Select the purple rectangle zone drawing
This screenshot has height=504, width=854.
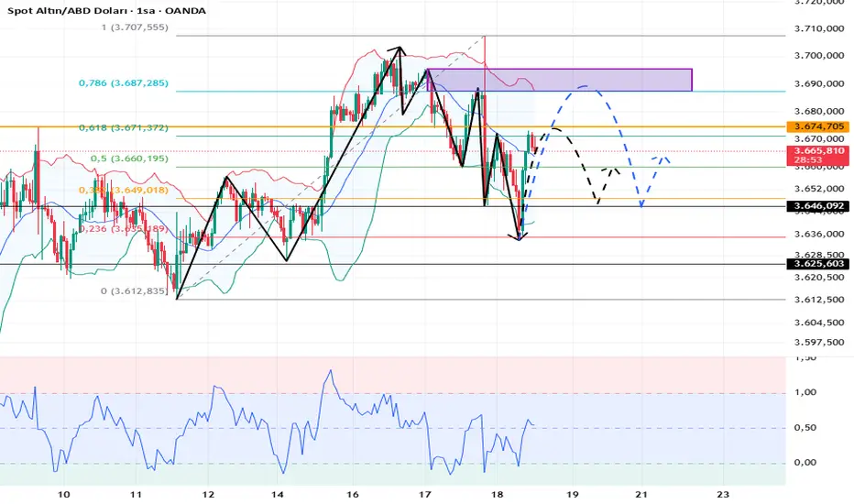[560, 80]
